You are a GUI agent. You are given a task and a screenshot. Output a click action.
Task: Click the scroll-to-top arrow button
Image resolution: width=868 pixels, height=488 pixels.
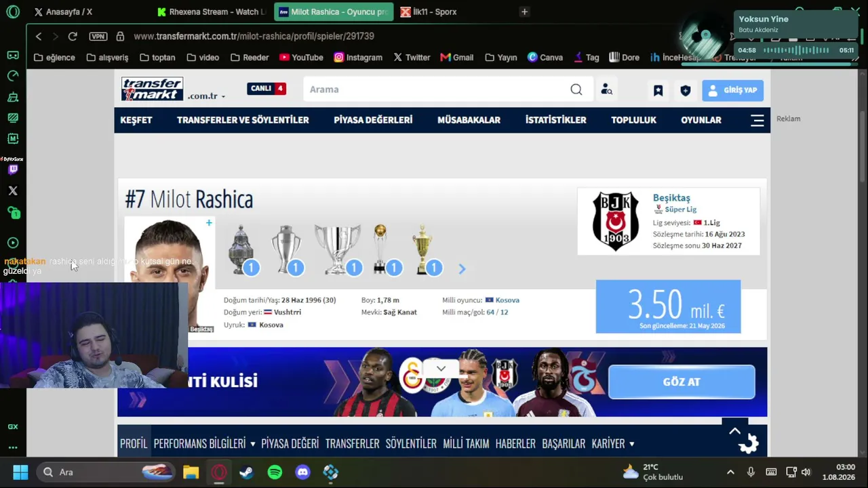pos(734,430)
